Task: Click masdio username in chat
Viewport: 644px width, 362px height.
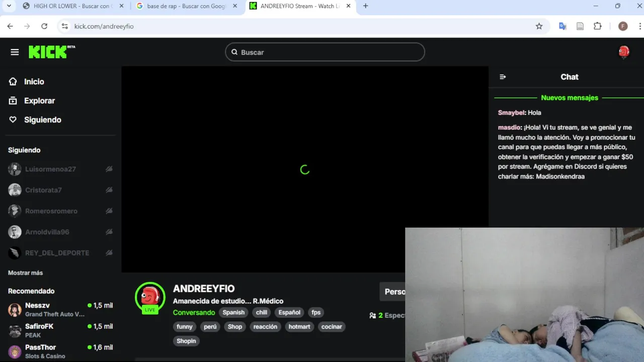Action: click(x=510, y=128)
